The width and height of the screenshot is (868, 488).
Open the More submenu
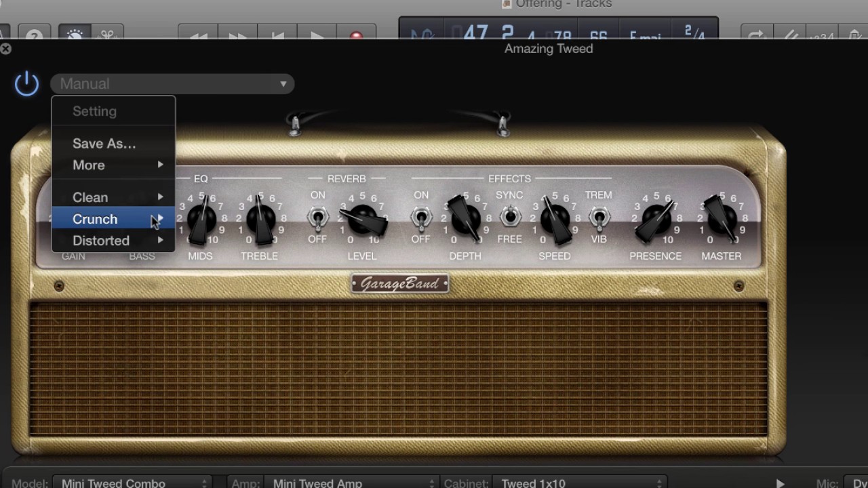pyautogui.click(x=114, y=165)
